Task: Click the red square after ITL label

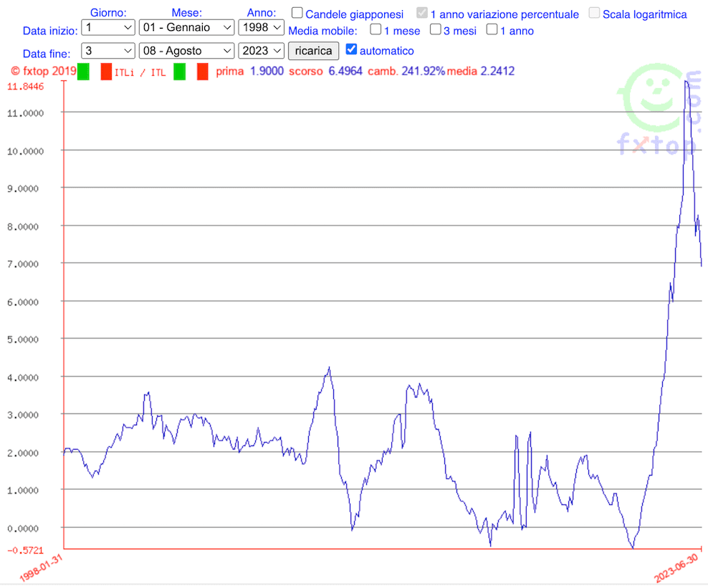Action: 202,72
